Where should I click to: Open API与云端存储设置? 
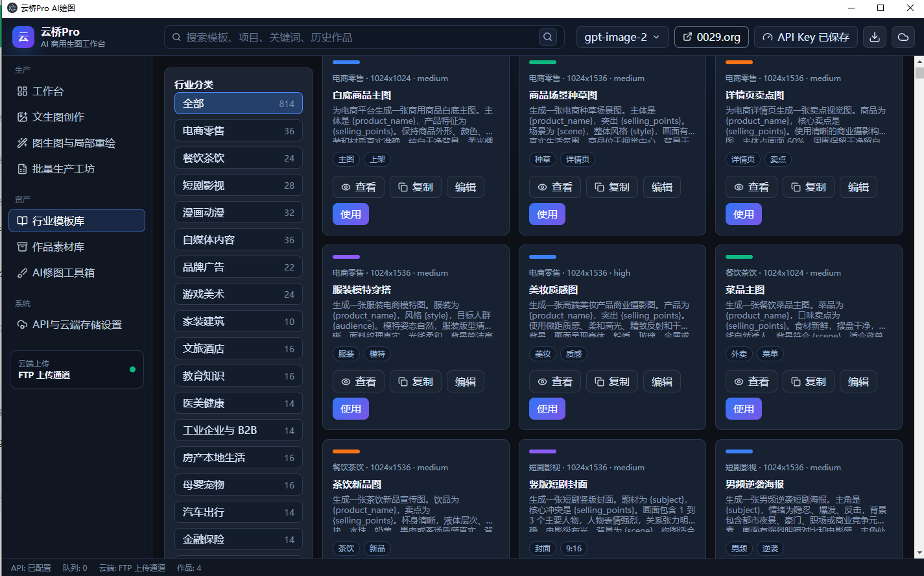(x=77, y=325)
